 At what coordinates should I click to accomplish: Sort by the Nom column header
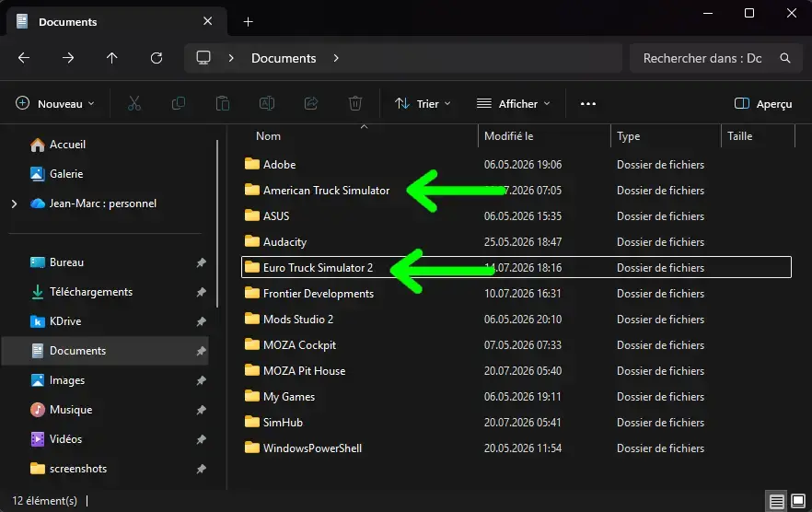[x=268, y=136]
